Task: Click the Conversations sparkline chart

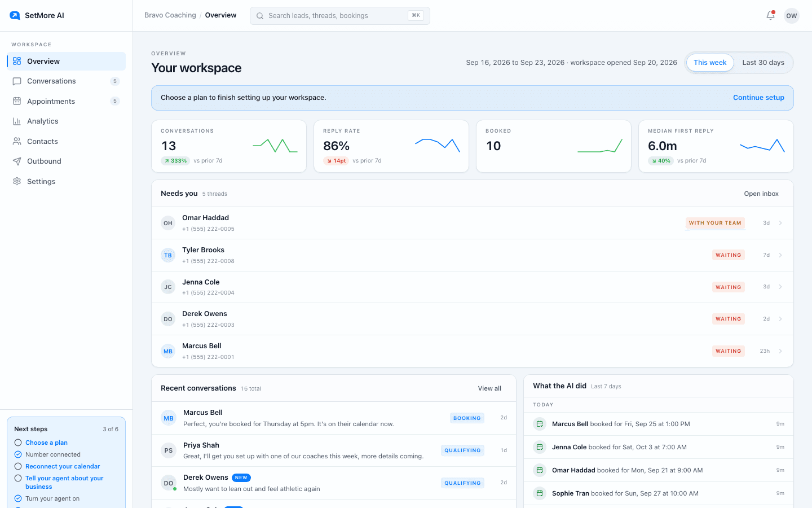Action: pos(275,146)
